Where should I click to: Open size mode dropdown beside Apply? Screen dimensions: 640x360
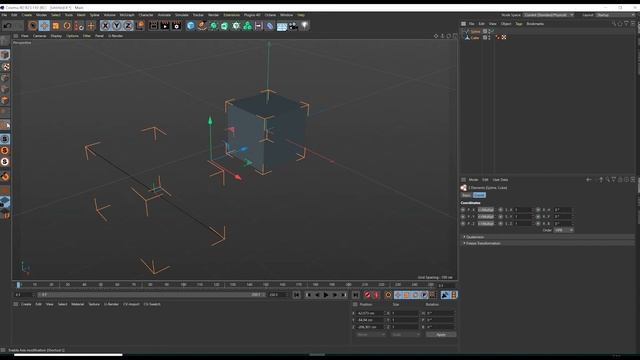click(405, 335)
